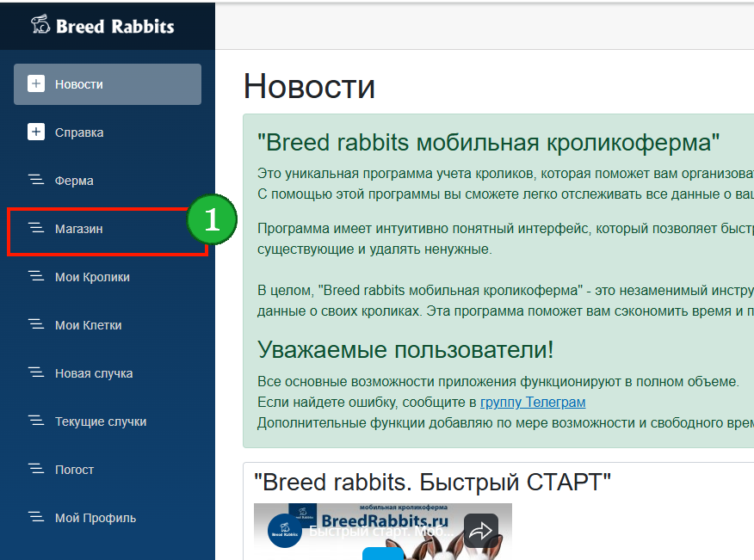This screenshot has height=560, width=754.
Task: Click the Breed Rabbits brand name text
Action: 114,26
